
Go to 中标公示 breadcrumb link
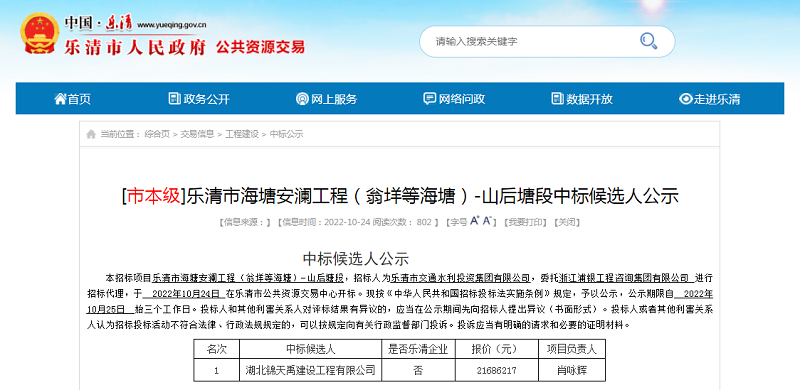click(286, 134)
